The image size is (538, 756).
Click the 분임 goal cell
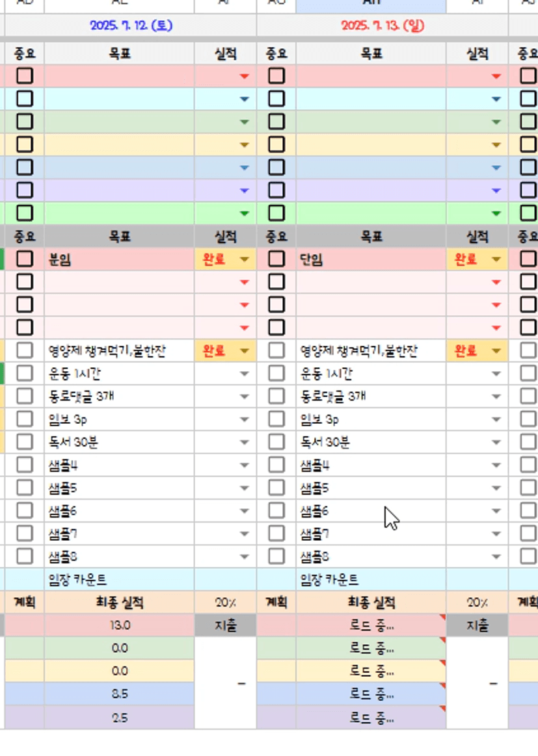pos(120,259)
